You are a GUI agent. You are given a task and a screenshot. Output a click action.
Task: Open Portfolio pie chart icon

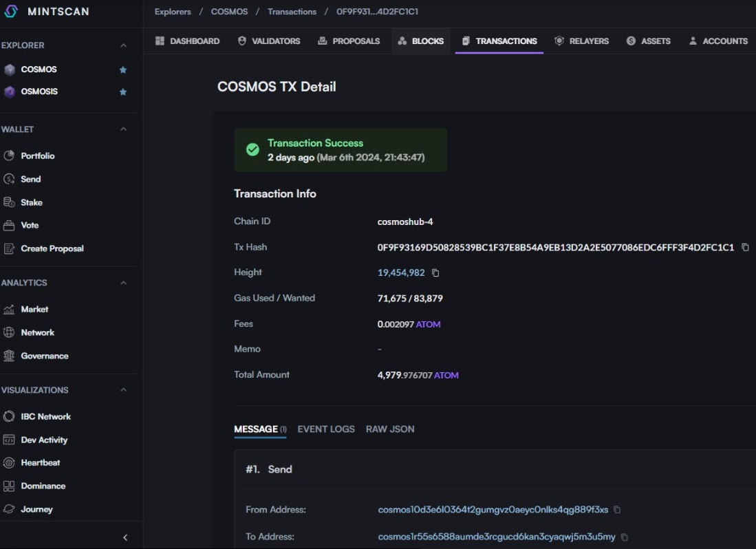point(9,155)
